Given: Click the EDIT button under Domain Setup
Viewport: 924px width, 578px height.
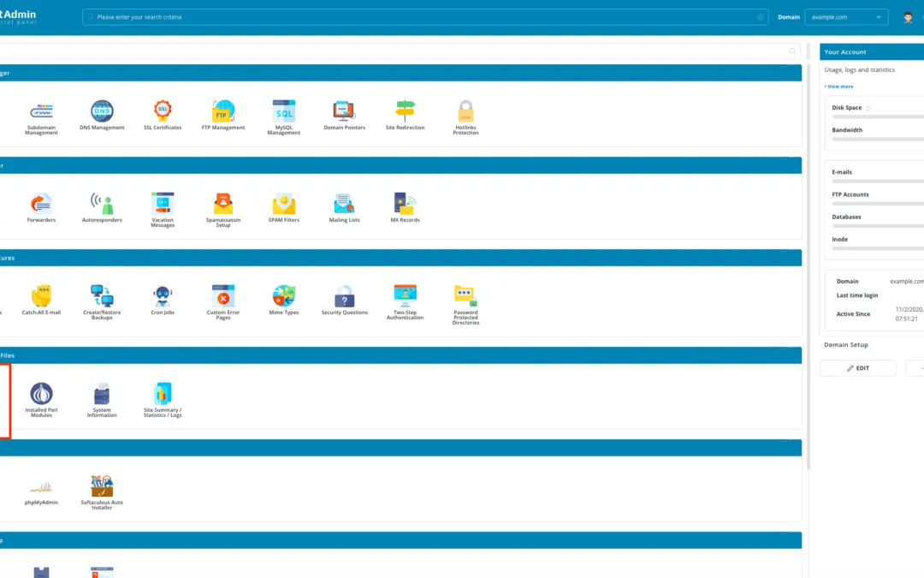Looking at the screenshot, I should 858,367.
